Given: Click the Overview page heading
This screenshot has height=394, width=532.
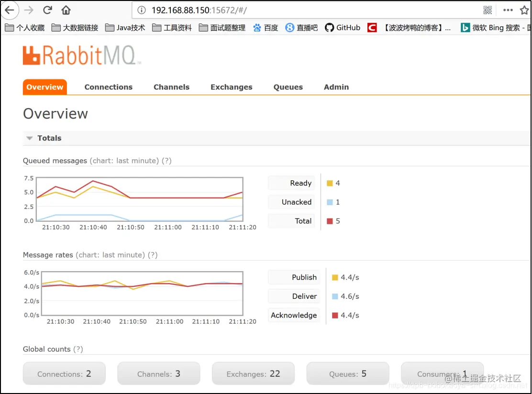Looking at the screenshot, I should (55, 114).
